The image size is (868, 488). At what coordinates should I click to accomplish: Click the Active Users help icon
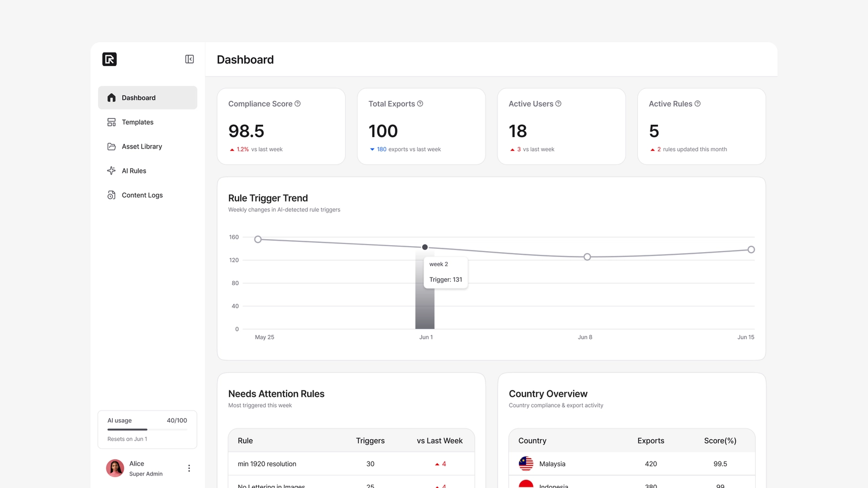coord(558,104)
